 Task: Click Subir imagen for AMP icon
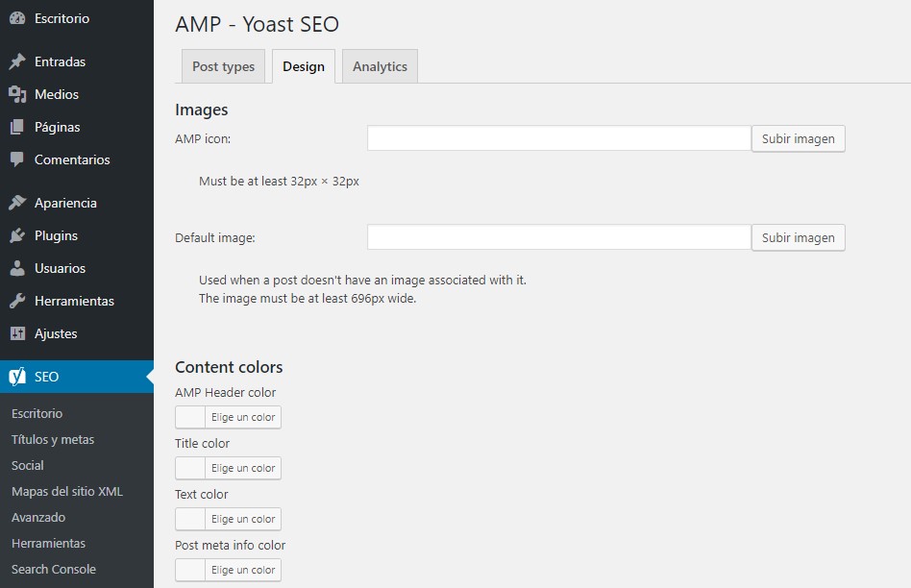pyautogui.click(x=798, y=138)
